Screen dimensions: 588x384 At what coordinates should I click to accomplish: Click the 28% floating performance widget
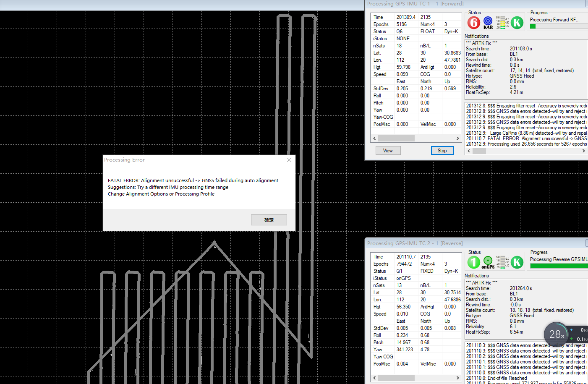(x=557, y=334)
